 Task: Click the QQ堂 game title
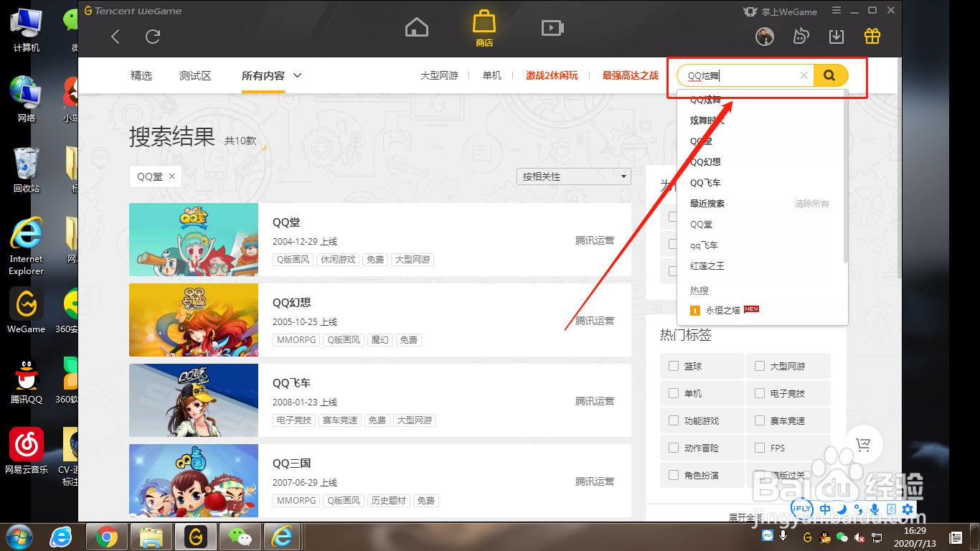286,222
